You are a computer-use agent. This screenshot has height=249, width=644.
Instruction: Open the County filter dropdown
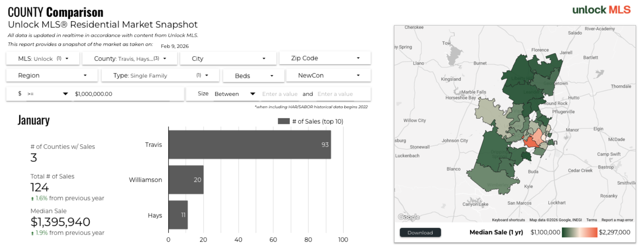(x=130, y=58)
